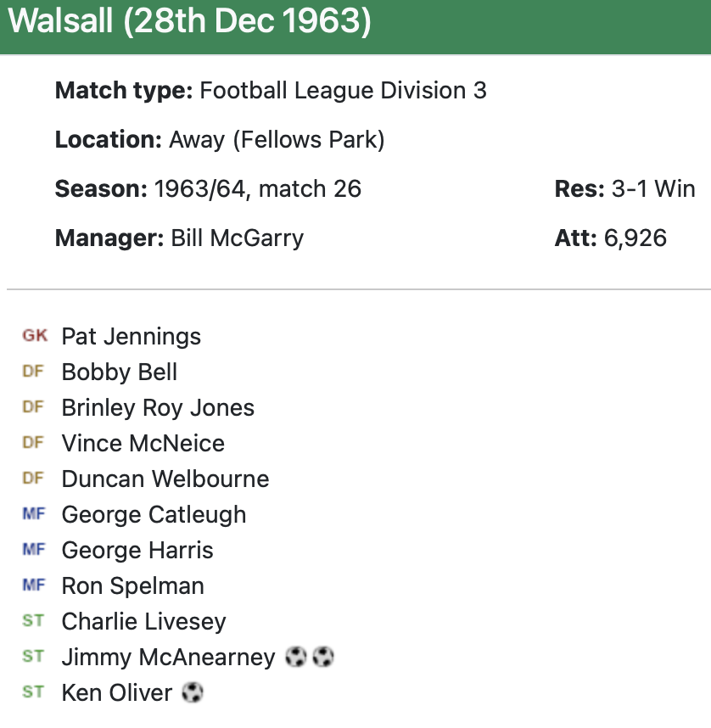Open Brinley Roy Jones player page
The height and width of the screenshot is (728, 711).
coord(158,407)
